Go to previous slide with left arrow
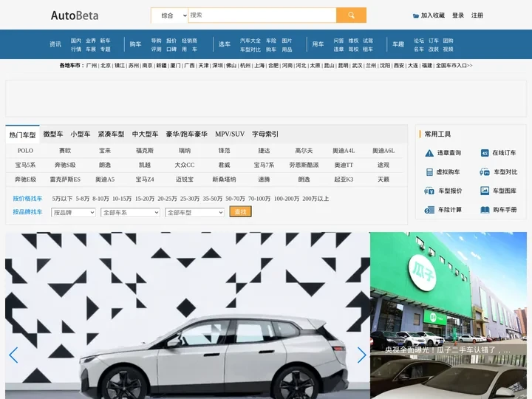 [13, 355]
